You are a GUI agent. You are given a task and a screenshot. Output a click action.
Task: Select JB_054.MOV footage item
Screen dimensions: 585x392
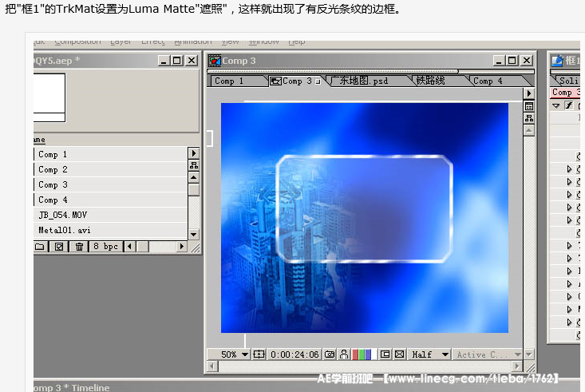point(110,215)
